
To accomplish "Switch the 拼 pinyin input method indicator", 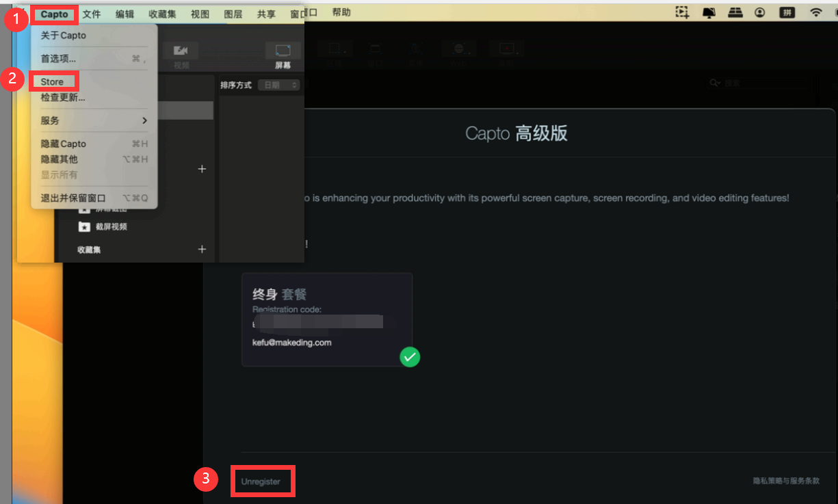I will [787, 12].
